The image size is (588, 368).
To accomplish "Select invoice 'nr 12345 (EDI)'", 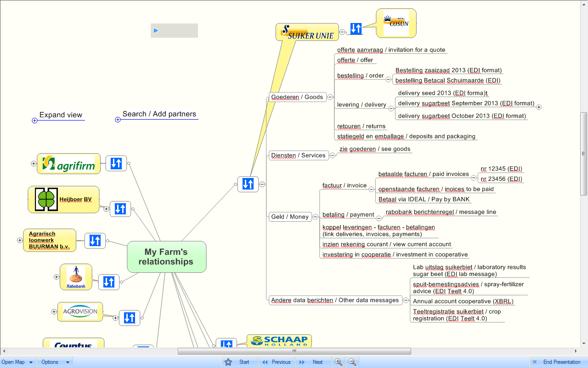I will click(x=502, y=169).
